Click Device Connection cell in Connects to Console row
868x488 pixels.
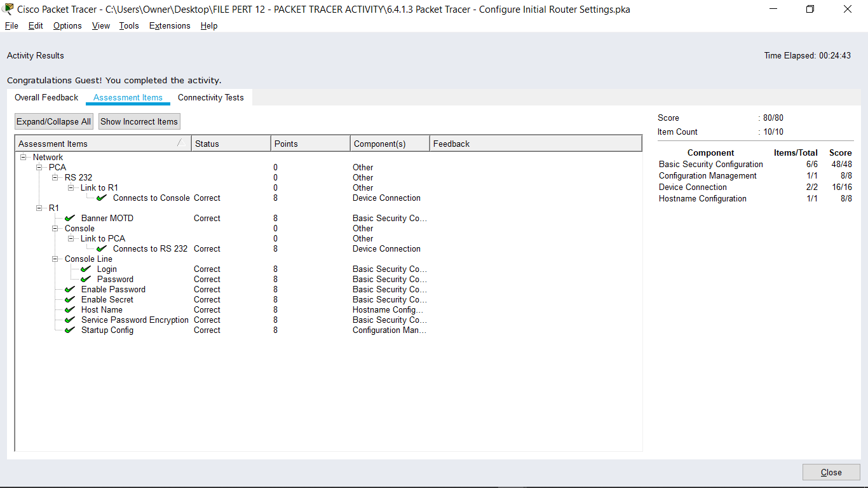click(386, 198)
